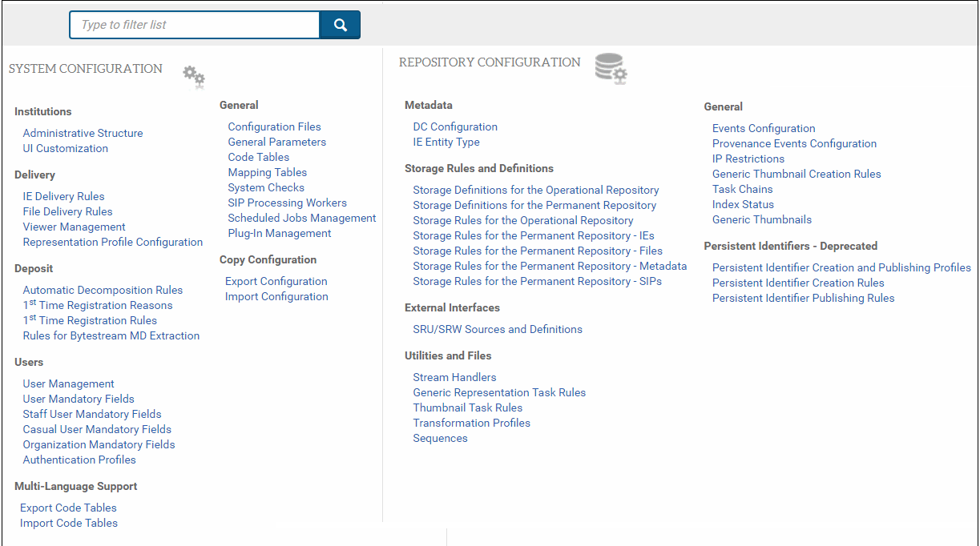The height and width of the screenshot is (546, 980).
Task: Go to IE Delivery Rules
Action: [x=63, y=196]
